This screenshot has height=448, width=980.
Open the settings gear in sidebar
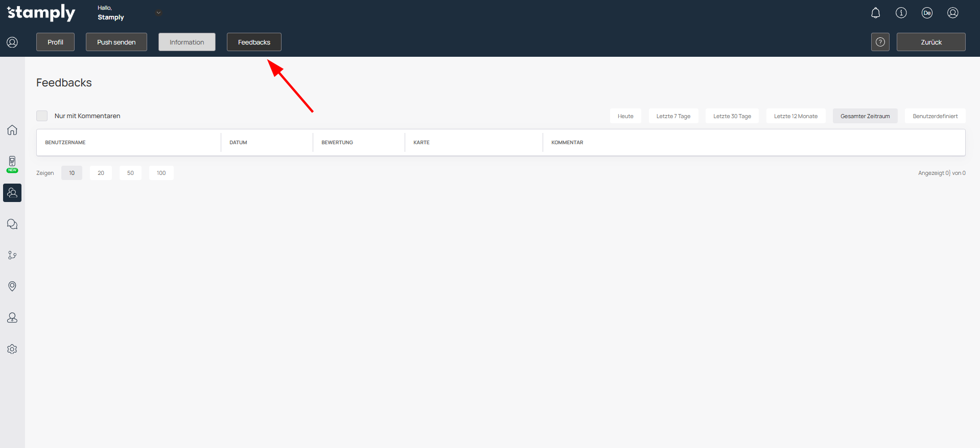[12, 349]
